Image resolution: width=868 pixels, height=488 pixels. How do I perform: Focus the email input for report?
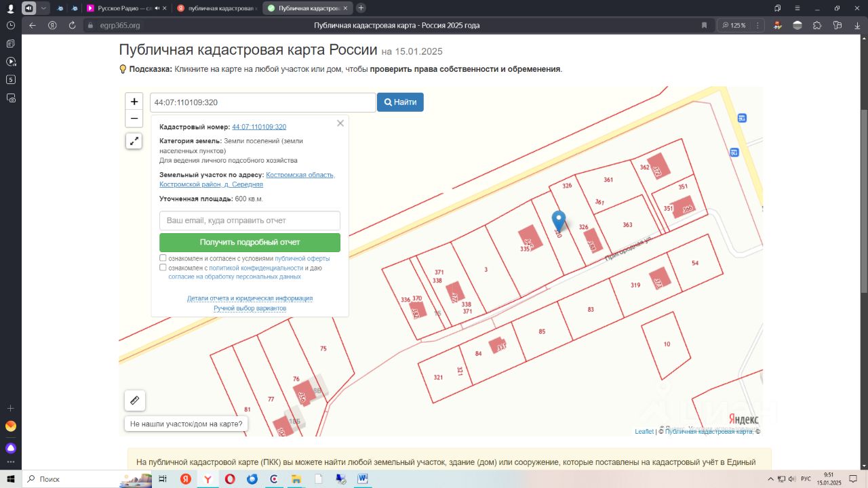[250, 220]
